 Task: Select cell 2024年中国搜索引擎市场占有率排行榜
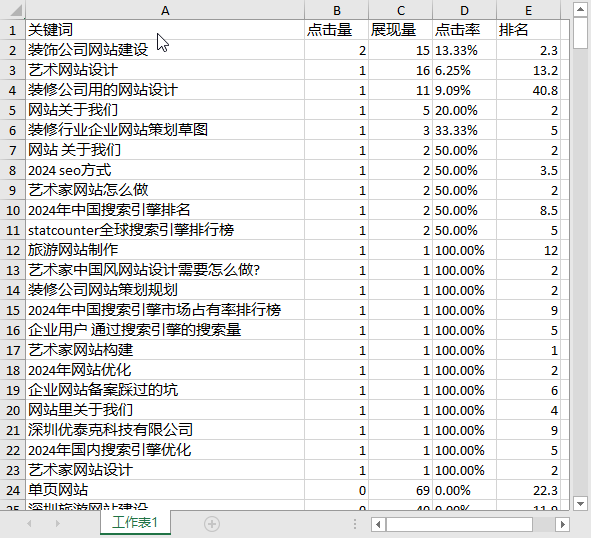tap(165, 310)
